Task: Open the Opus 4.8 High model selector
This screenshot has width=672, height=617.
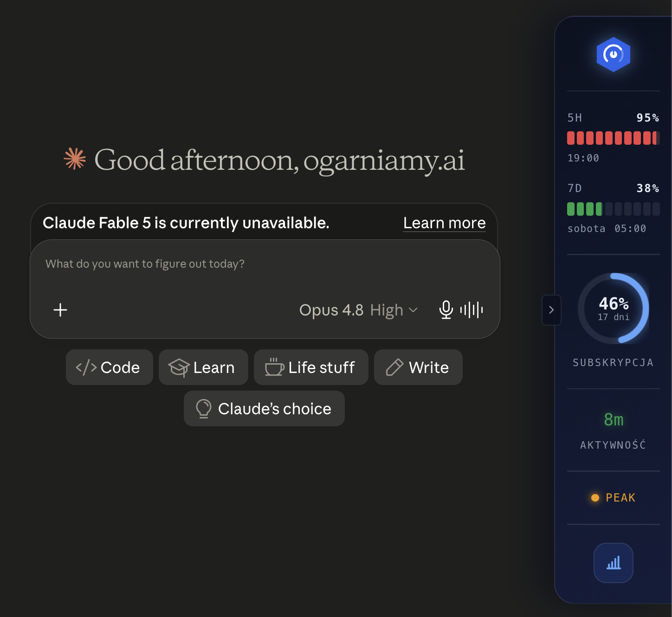Action: 358,310
